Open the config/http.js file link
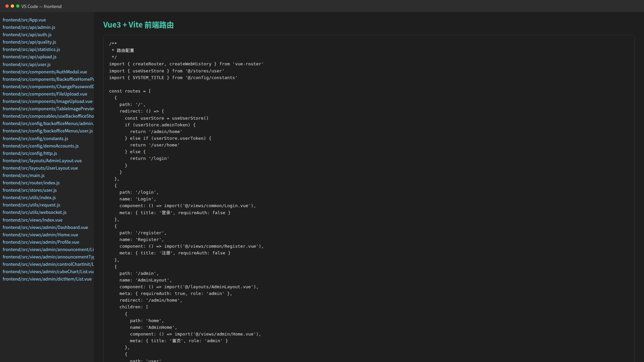Image resolution: width=644 pixels, height=362 pixels. click(30, 153)
